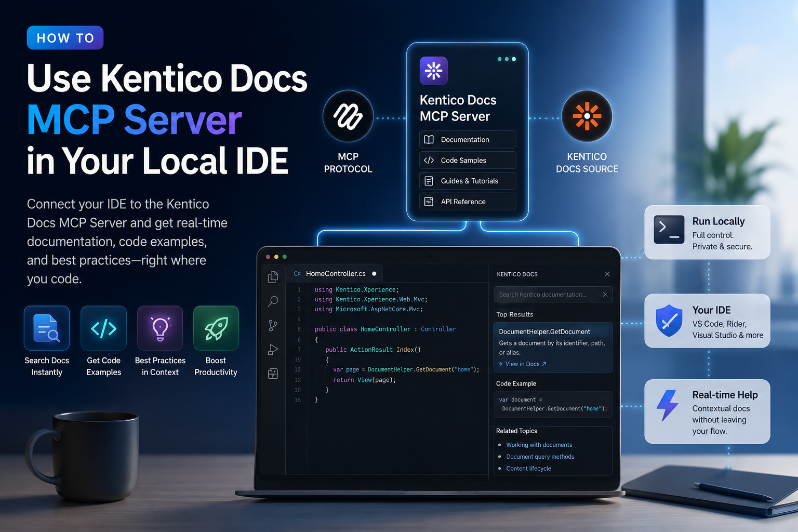Click the Boost Productivity rocket icon

(216, 328)
